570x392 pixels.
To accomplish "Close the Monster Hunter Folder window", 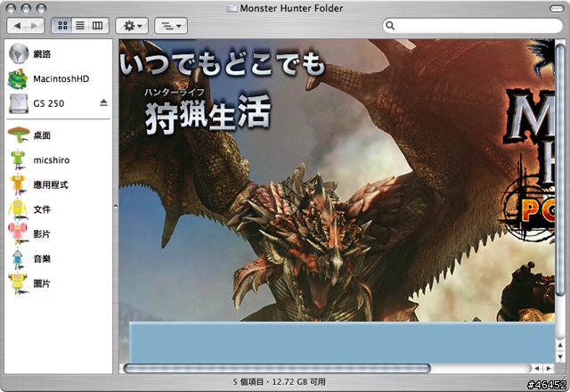I will pos(12,8).
